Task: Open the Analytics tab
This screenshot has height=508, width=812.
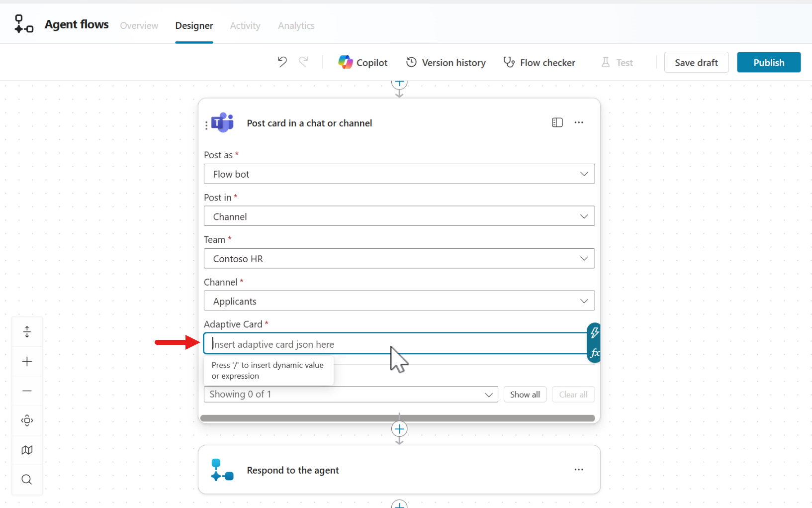Action: point(296,25)
